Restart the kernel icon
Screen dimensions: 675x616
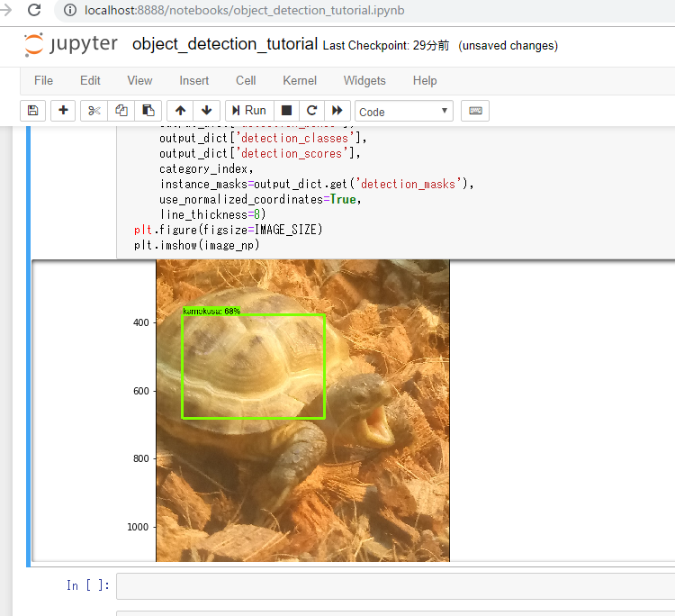point(312,111)
